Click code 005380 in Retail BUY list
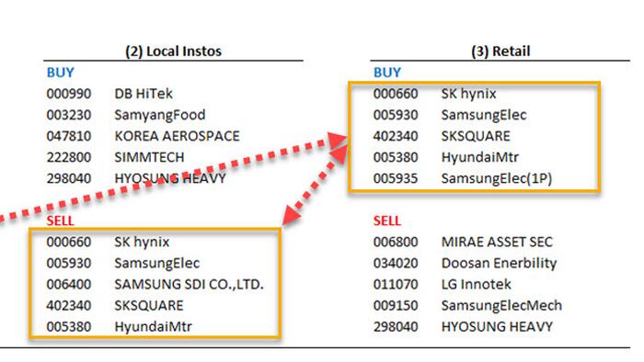This screenshot has height=362, width=644. (396, 158)
